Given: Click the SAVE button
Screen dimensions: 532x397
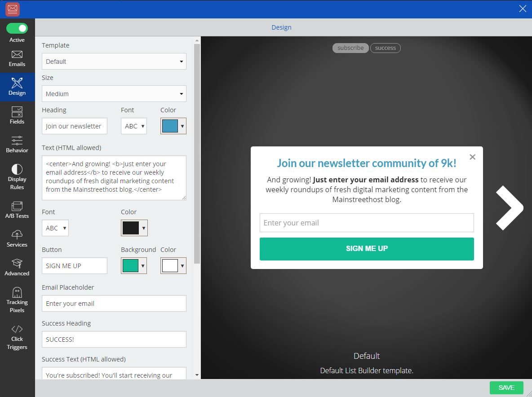Looking at the screenshot, I should point(506,388).
